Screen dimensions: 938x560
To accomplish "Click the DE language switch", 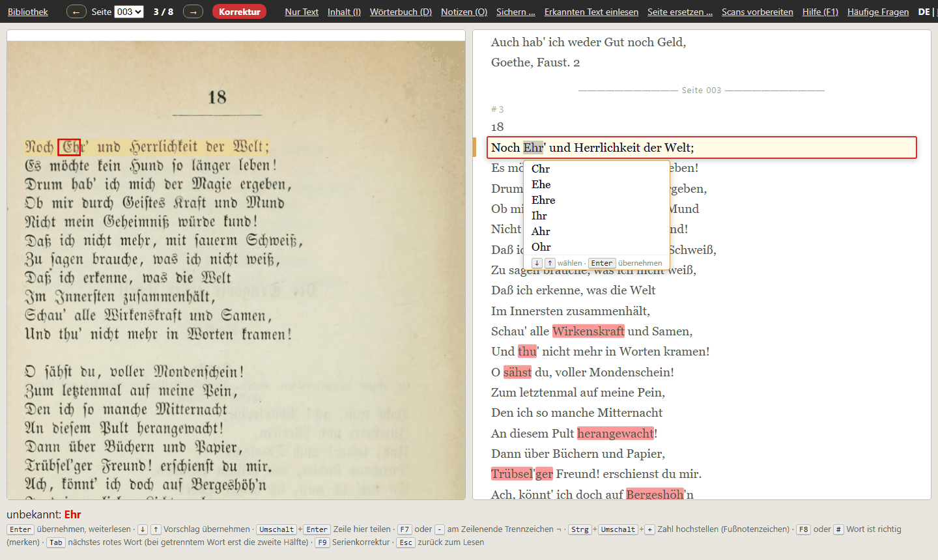I will pos(924,12).
